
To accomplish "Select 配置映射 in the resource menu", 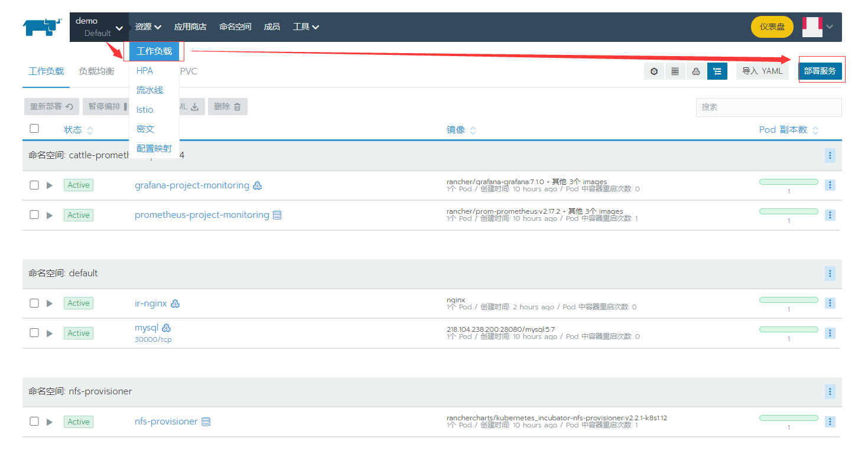I will coord(154,149).
